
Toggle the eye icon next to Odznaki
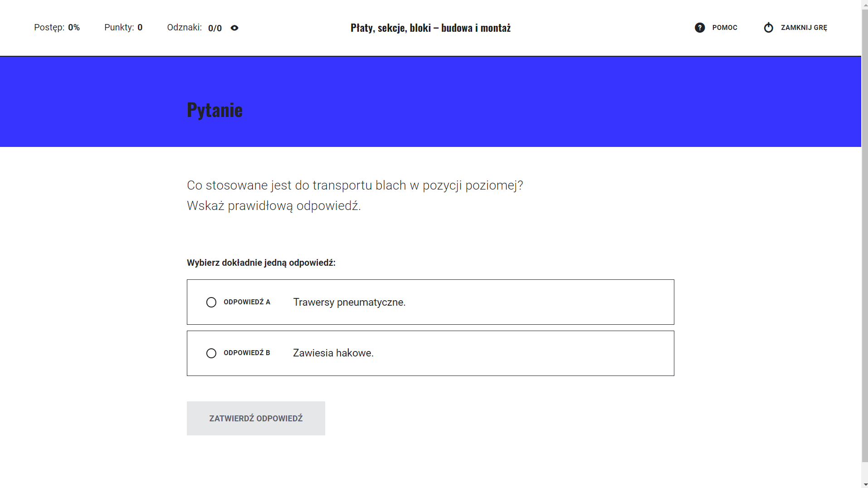point(234,28)
